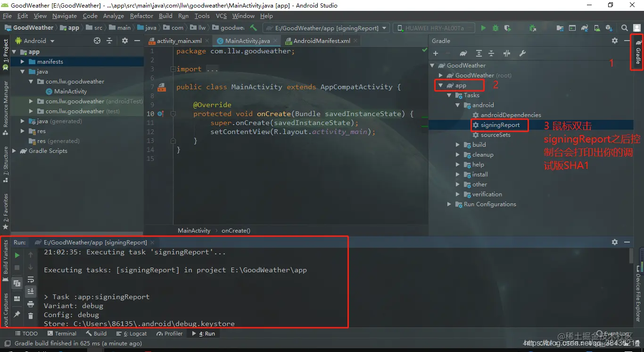Open the VCS menu
The image size is (644, 352).
tap(221, 16)
